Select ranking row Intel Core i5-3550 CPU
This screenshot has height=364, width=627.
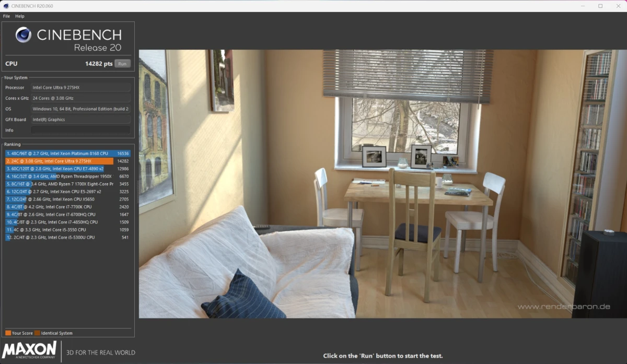pos(68,229)
